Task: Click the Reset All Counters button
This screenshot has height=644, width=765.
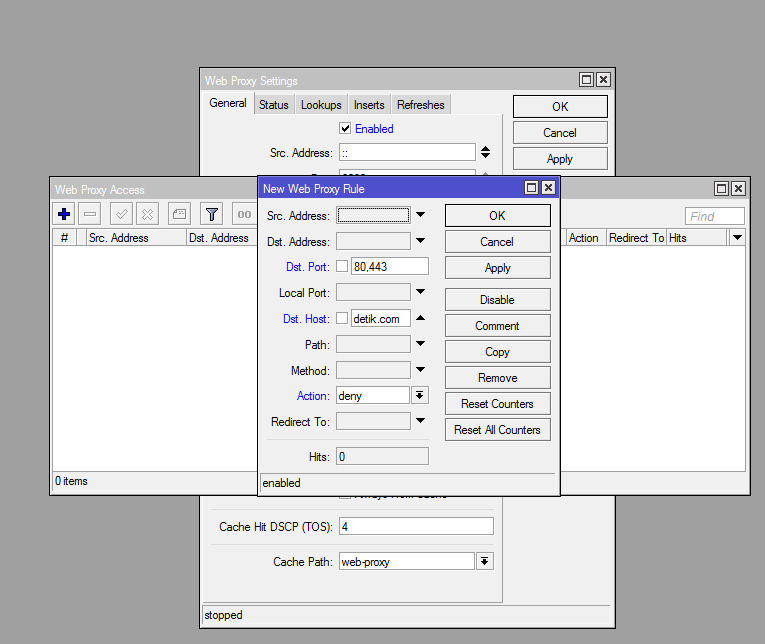Action: (x=498, y=429)
